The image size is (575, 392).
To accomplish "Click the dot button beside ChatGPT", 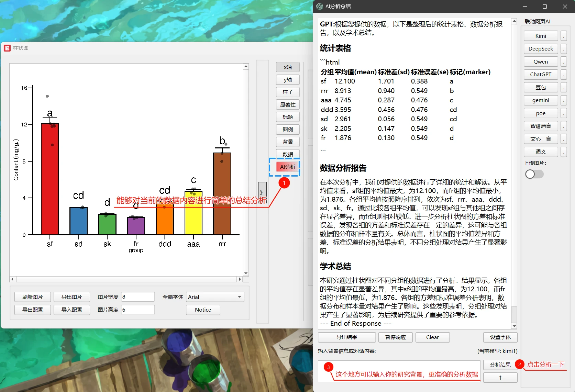I will click(564, 75).
